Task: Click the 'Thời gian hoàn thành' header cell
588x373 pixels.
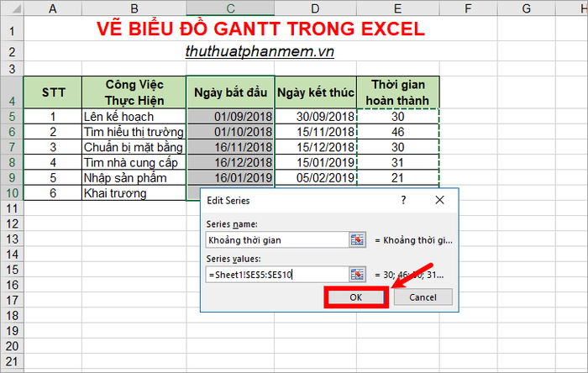Action: [398, 92]
